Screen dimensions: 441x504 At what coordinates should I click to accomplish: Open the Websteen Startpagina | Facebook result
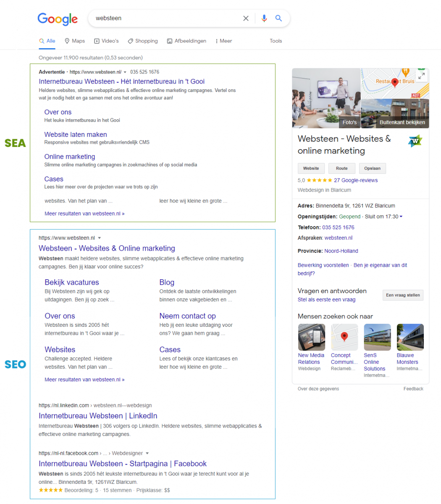point(123,464)
